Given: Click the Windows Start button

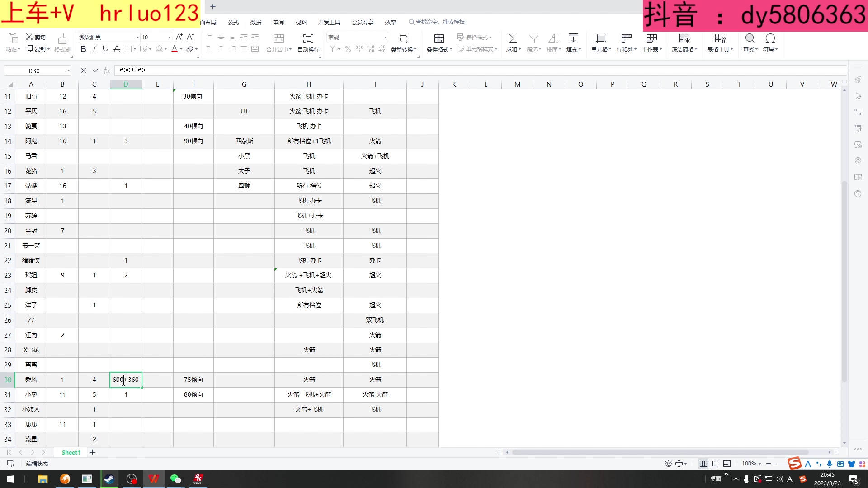Looking at the screenshot, I should click(x=11, y=479).
